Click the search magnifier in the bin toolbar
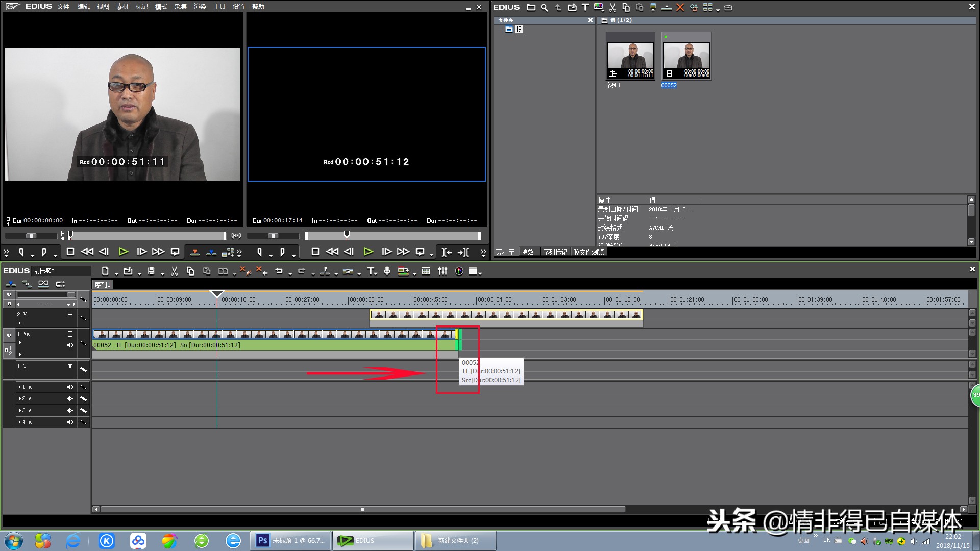The width and height of the screenshot is (980, 551). (544, 7)
